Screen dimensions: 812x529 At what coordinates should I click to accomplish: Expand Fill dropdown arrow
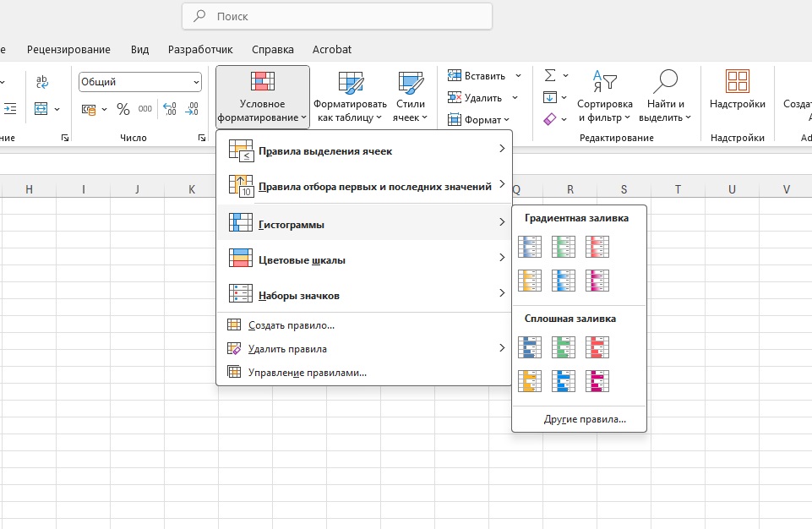coord(564,97)
